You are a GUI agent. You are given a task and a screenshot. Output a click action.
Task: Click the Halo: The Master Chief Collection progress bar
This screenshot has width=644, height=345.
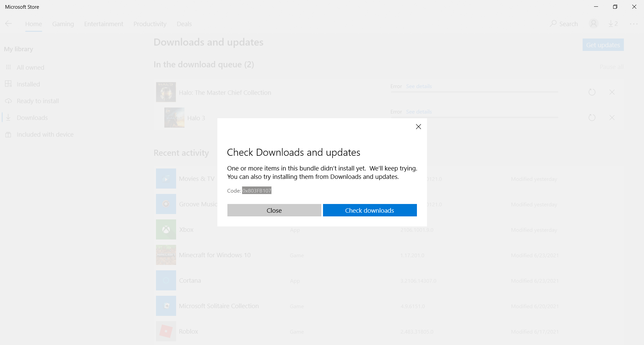click(x=474, y=92)
